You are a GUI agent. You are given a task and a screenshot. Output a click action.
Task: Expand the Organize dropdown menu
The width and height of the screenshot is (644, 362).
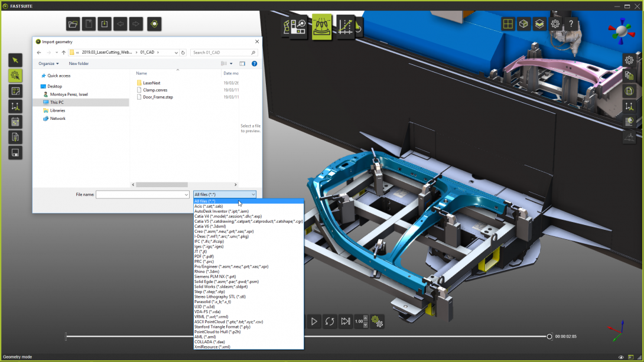click(x=48, y=63)
